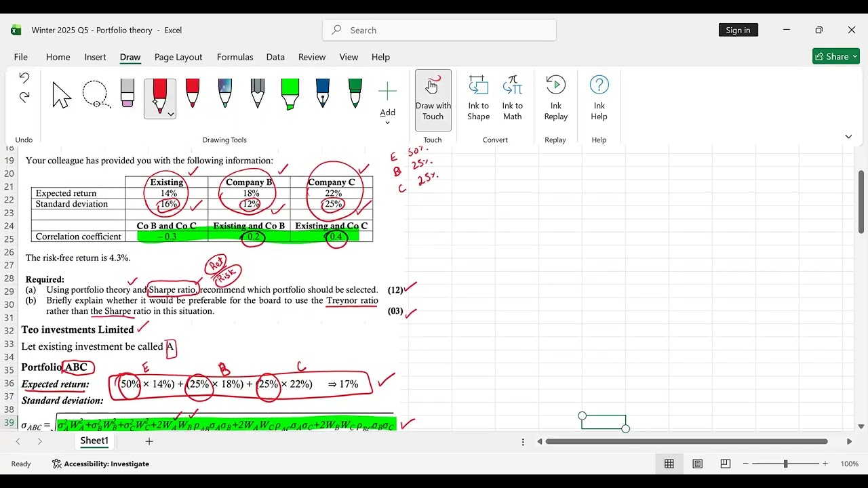The width and height of the screenshot is (868, 488).
Task: Open the Review tab
Action: pyautogui.click(x=312, y=57)
